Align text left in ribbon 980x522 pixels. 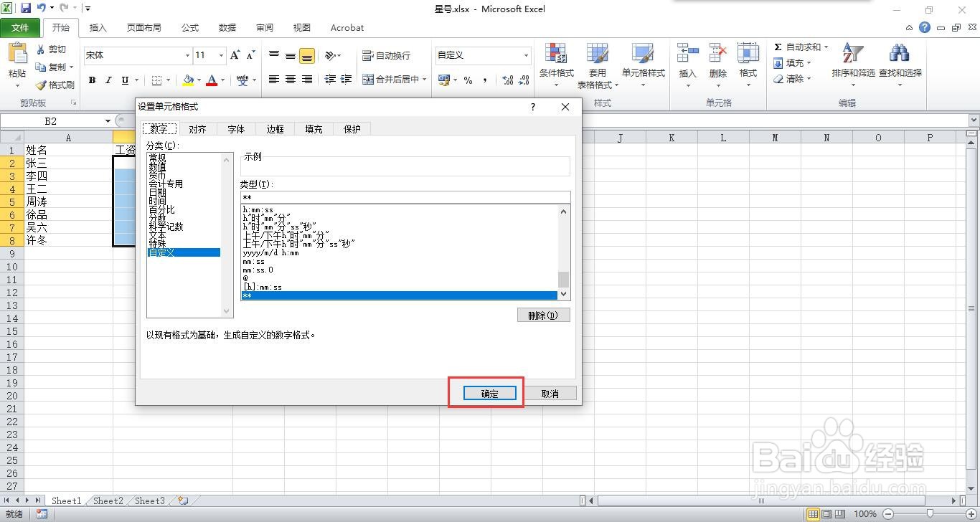(x=274, y=80)
